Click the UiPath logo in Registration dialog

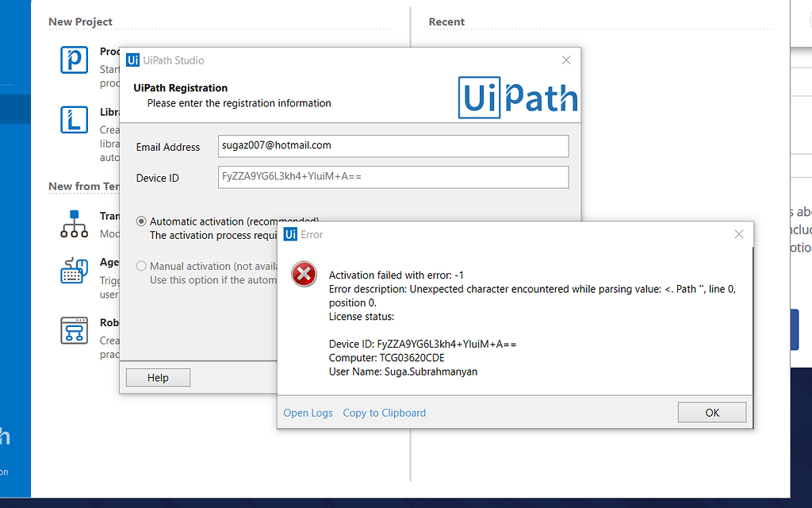pos(518,97)
